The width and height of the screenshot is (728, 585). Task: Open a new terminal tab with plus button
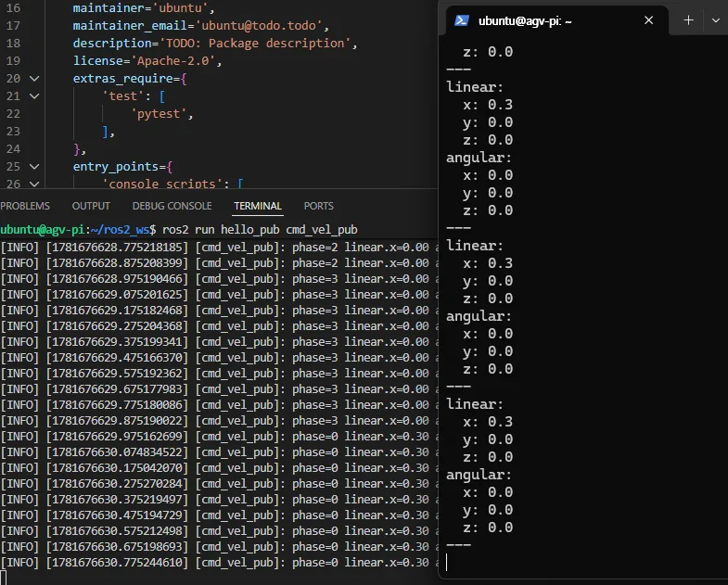coord(688,20)
